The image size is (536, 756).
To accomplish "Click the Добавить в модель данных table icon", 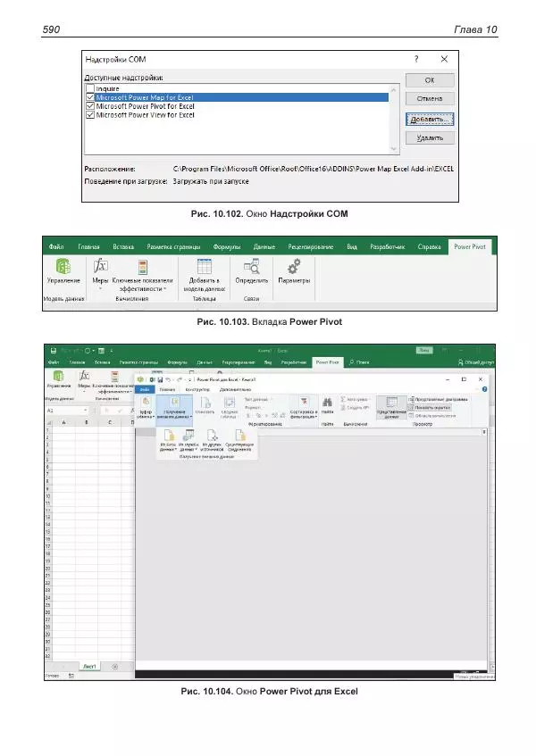I will (x=204, y=266).
